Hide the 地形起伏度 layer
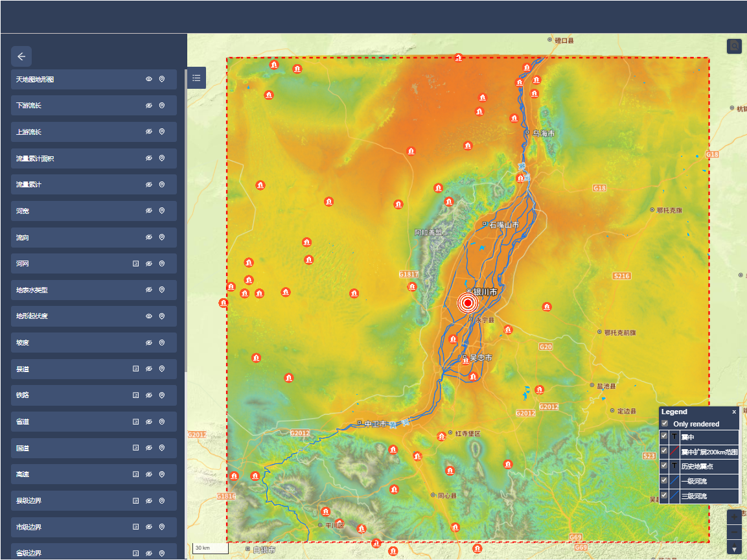This screenshot has height=560, width=747. point(148,316)
